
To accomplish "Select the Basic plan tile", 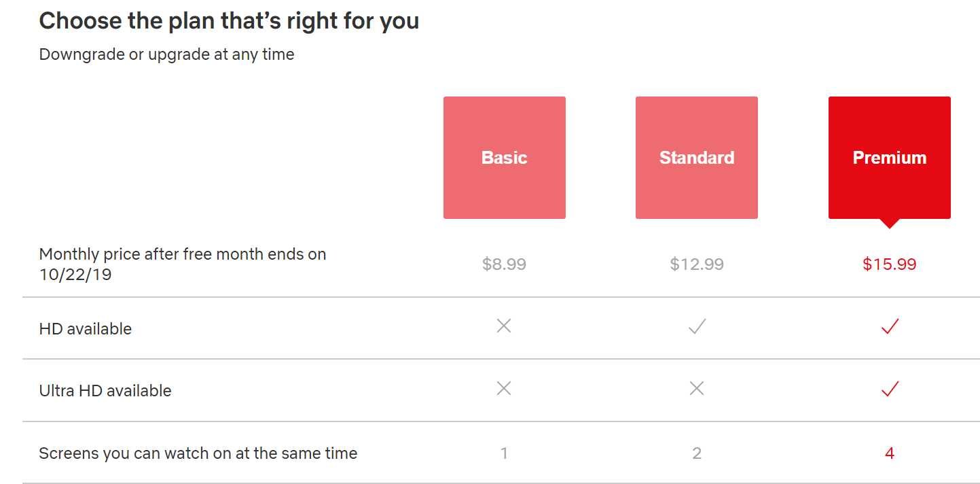I will pos(504,158).
